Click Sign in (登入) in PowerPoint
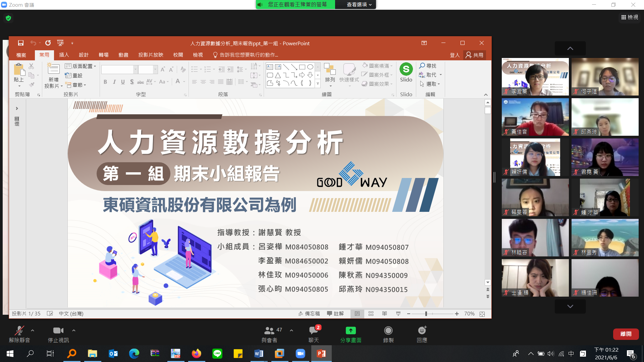Image resolution: width=644 pixels, height=362 pixels. click(x=454, y=55)
